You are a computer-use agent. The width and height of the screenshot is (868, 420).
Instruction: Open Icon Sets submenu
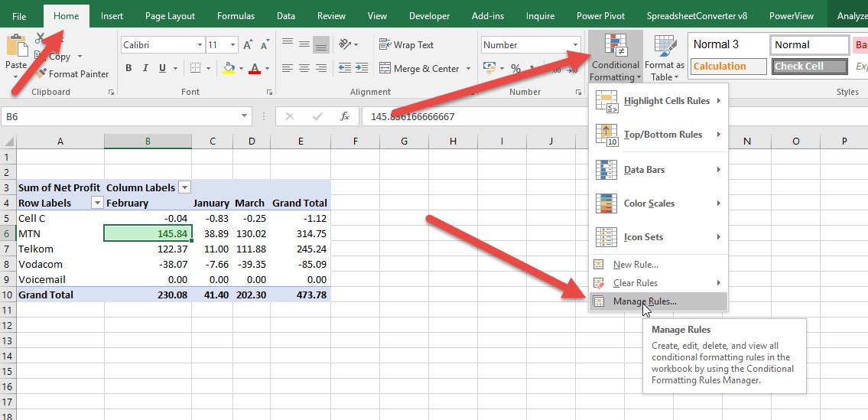[658, 237]
